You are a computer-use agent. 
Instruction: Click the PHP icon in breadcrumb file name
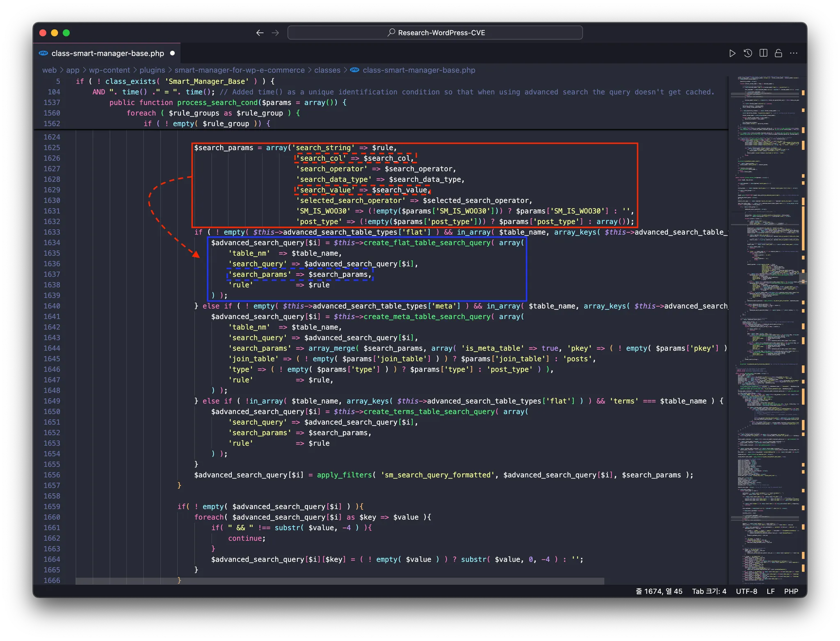pyautogui.click(x=355, y=70)
